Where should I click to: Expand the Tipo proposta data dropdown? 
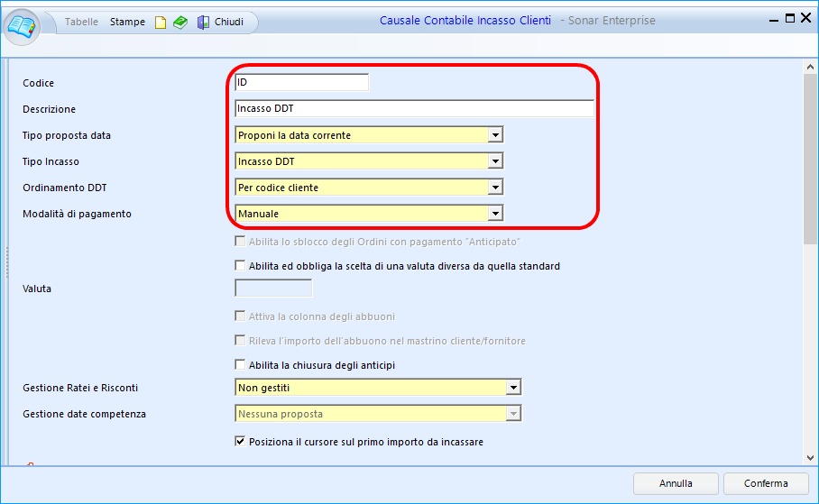coord(494,135)
